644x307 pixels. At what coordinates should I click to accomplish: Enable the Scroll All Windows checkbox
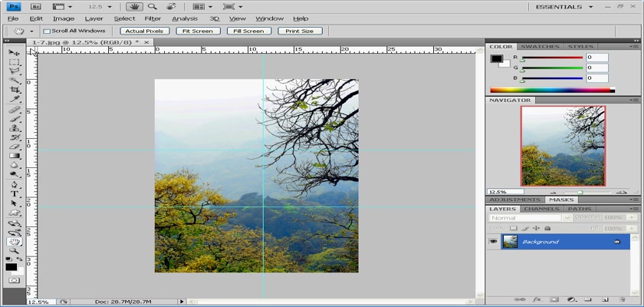[x=47, y=31]
